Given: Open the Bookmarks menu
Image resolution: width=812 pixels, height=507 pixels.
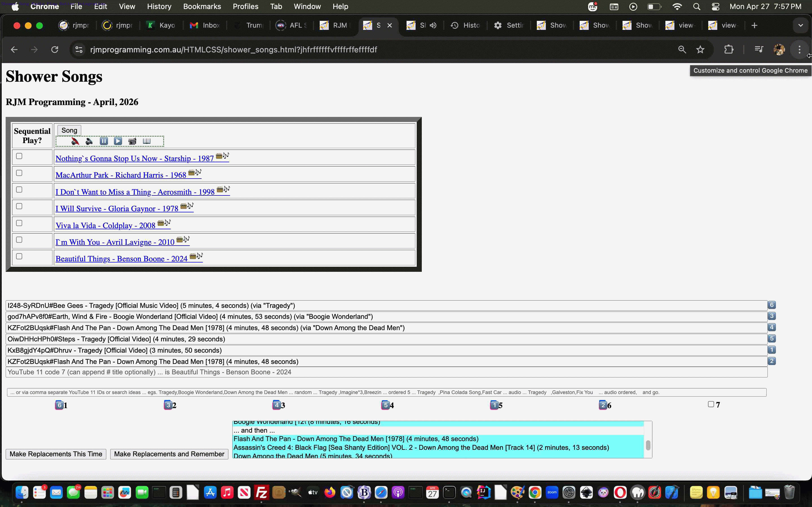Looking at the screenshot, I should coord(202,6).
